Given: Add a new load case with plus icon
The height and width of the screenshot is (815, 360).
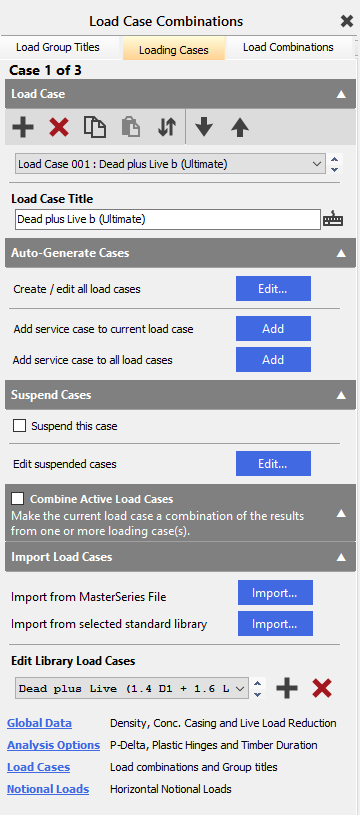Looking at the screenshot, I should click(x=23, y=127).
